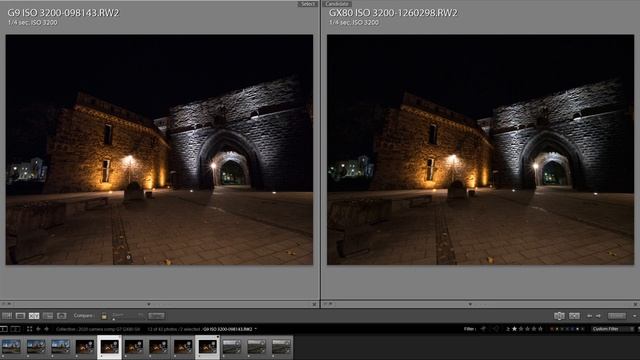Filter by flagged status icon

[483, 329]
